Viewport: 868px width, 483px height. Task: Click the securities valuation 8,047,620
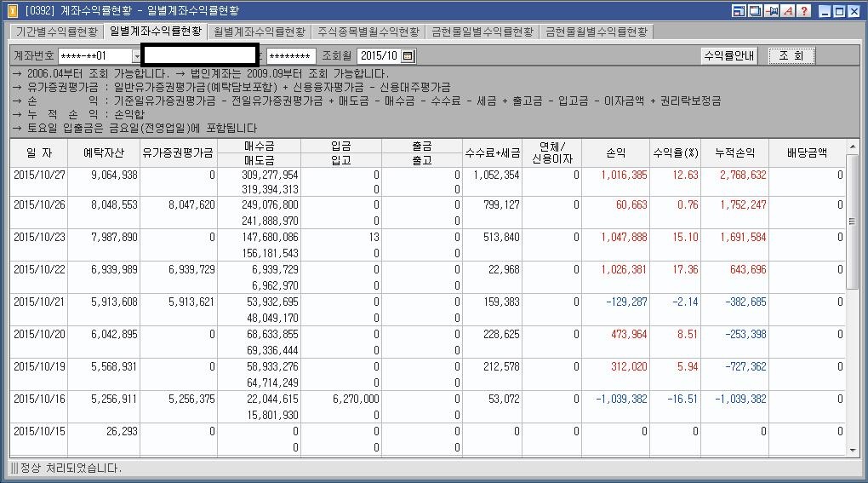(x=191, y=205)
